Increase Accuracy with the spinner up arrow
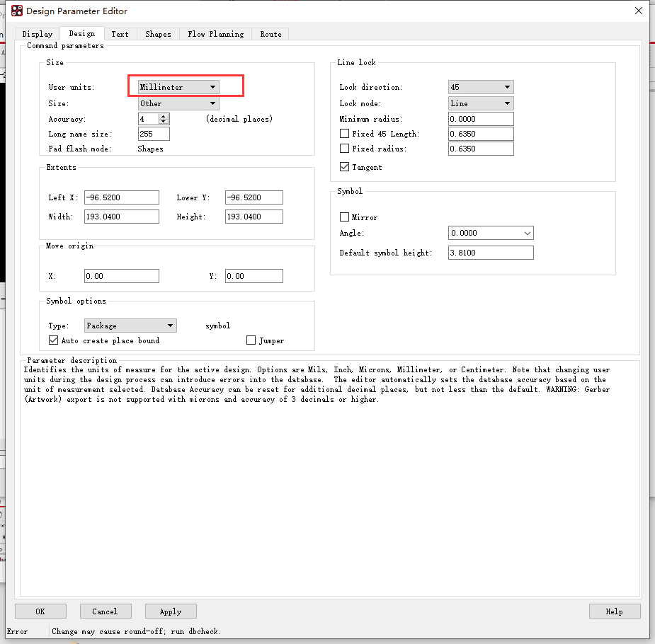The height and width of the screenshot is (644, 655). click(x=164, y=116)
